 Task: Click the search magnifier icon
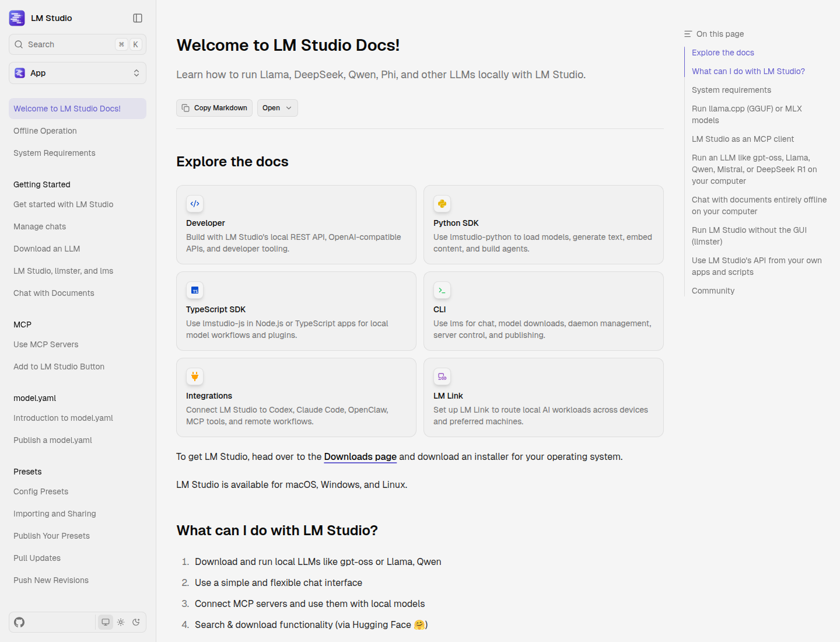19,44
